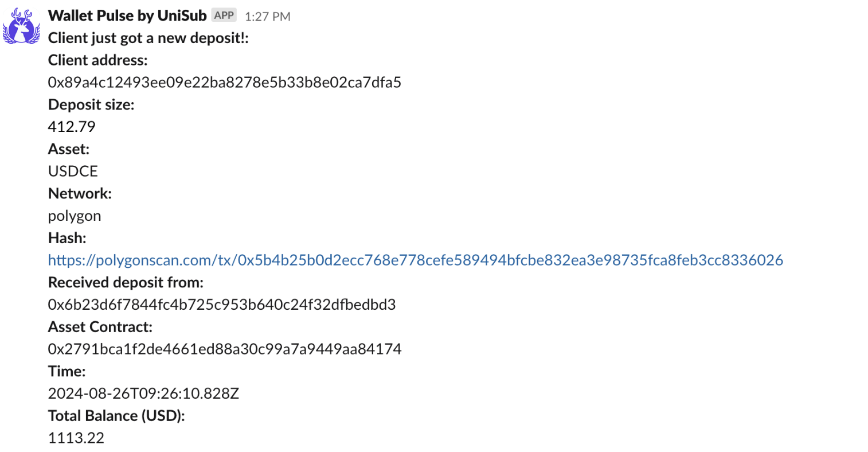Click the client address 0x89a4c124... text

[x=224, y=82]
